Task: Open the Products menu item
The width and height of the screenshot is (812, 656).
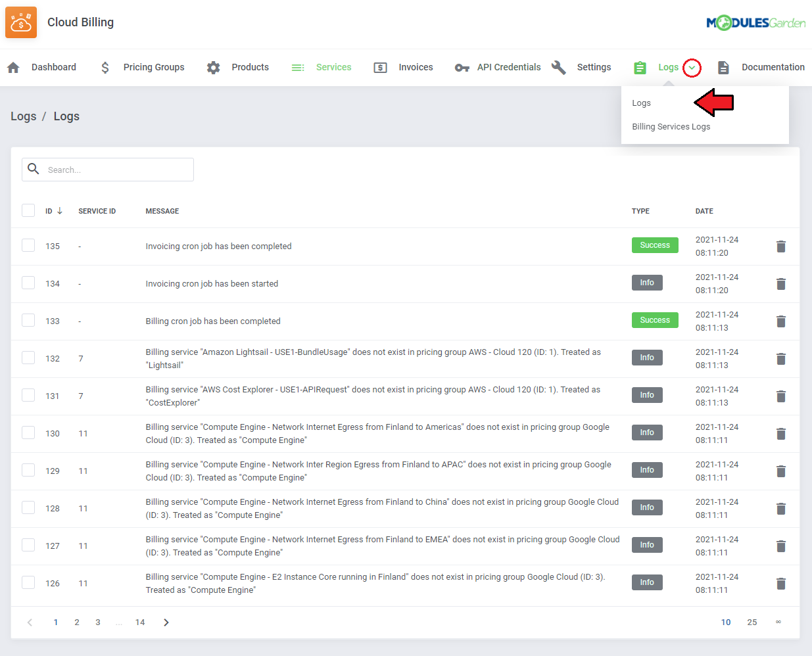Action: 250,67
